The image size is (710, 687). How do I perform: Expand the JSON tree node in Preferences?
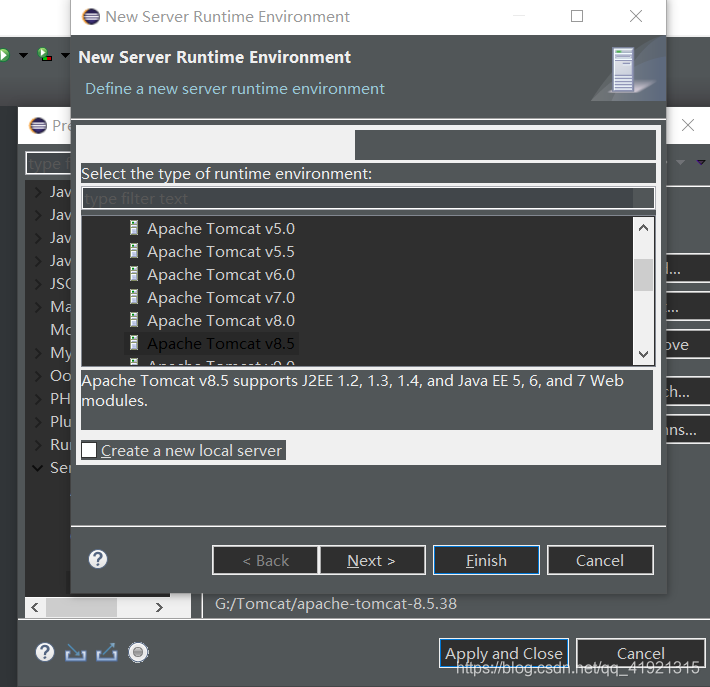point(38,284)
